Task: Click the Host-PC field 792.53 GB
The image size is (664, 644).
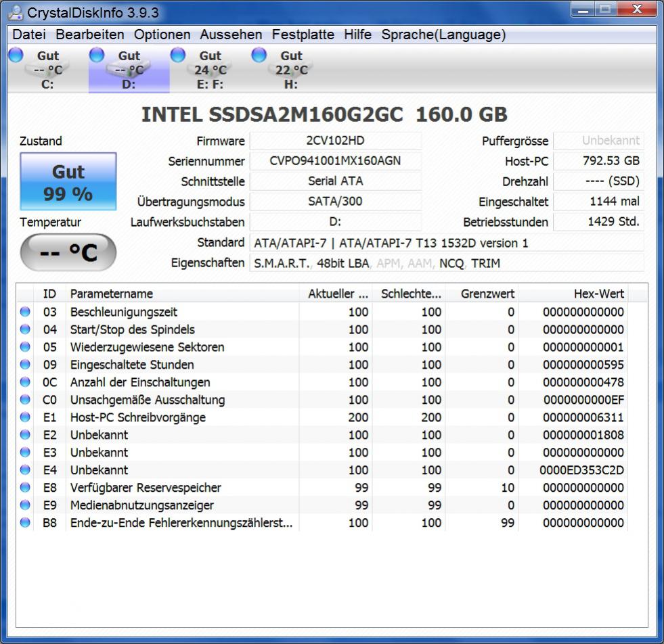Action: click(598, 161)
